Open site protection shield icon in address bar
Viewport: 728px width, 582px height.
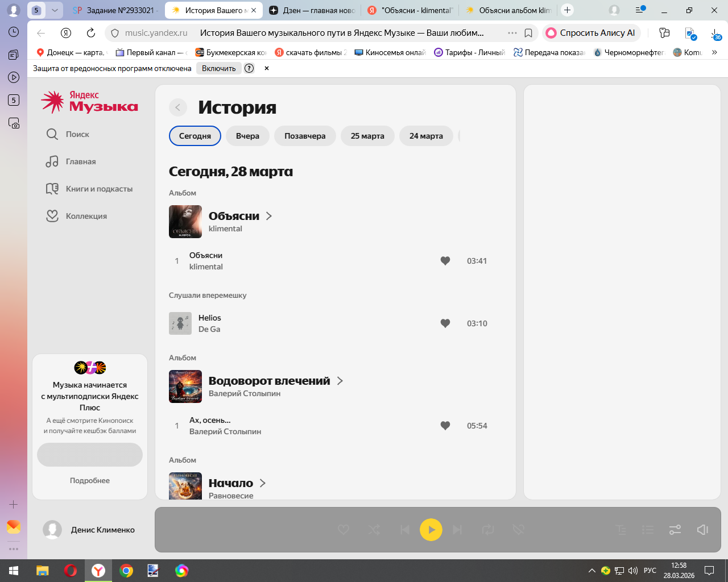114,33
